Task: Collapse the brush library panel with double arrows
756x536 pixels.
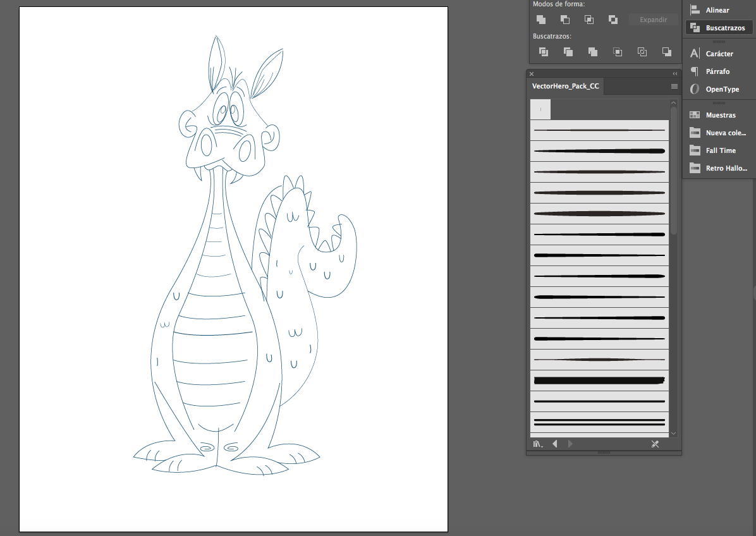Action: (x=675, y=74)
